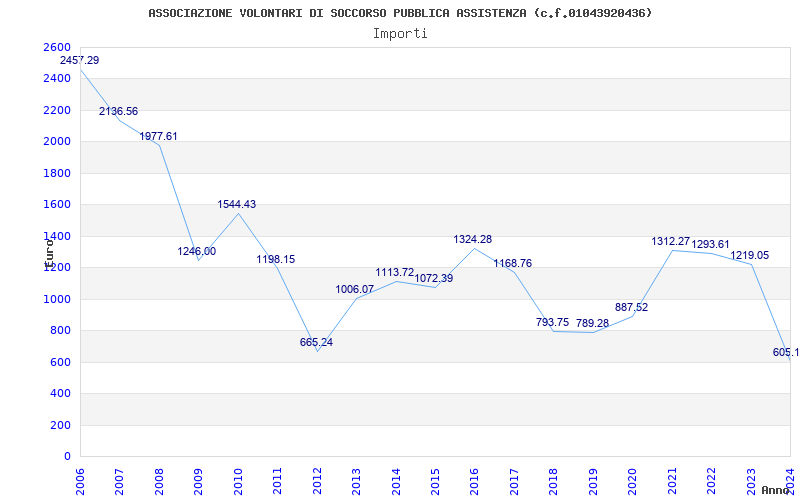Click year 2011 on the x-axis

(x=277, y=482)
